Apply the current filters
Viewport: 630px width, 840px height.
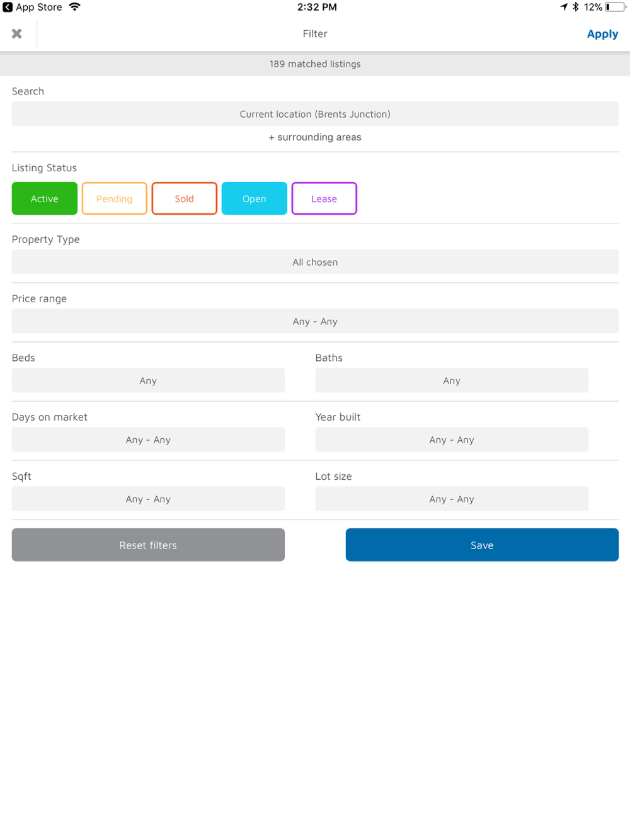(602, 34)
